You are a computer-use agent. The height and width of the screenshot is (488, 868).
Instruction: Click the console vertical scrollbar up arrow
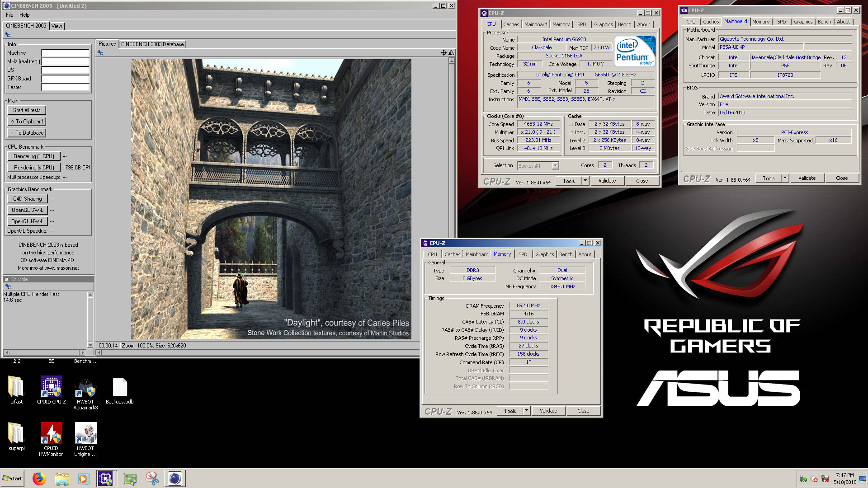coord(90,295)
